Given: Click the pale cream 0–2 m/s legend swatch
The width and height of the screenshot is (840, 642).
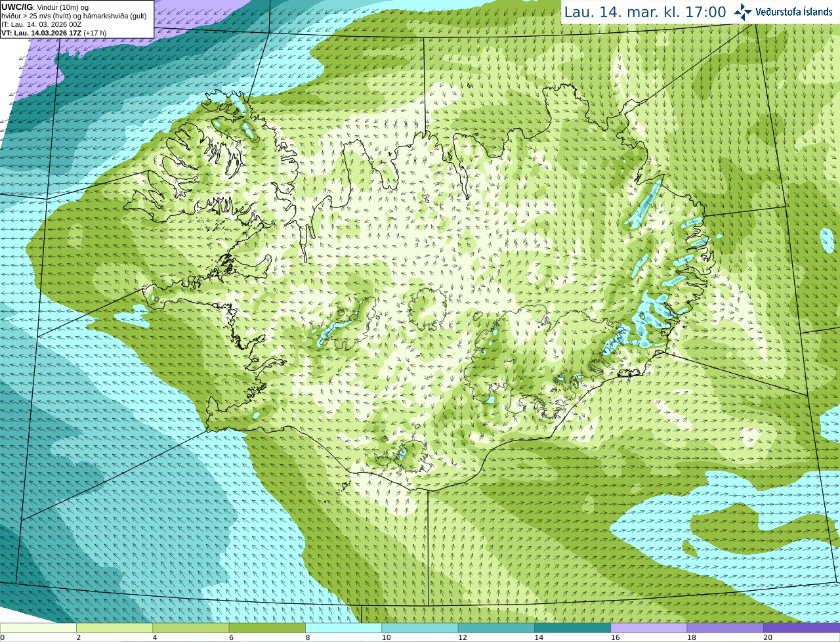Looking at the screenshot, I should coord(38,628).
